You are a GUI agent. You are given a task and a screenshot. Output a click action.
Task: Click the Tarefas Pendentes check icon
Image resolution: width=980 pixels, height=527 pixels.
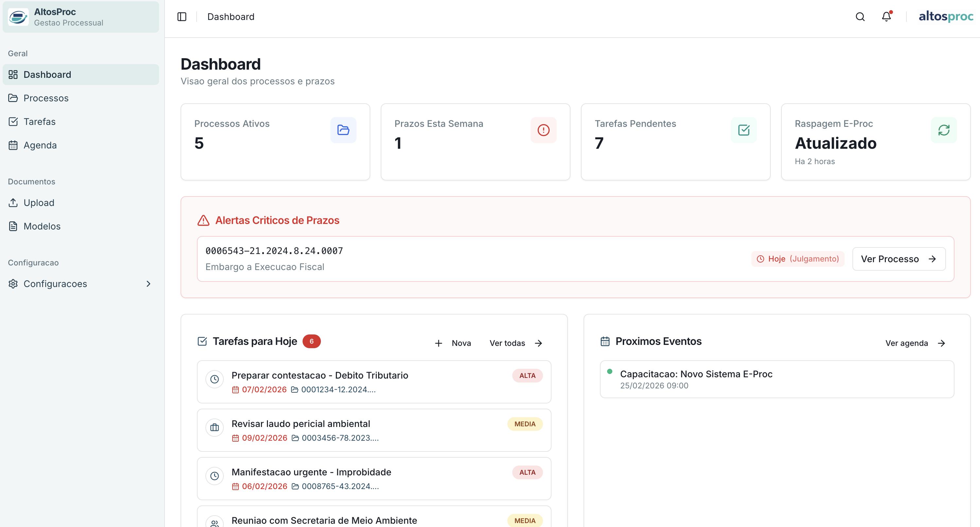pyautogui.click(x=744, y=130)
